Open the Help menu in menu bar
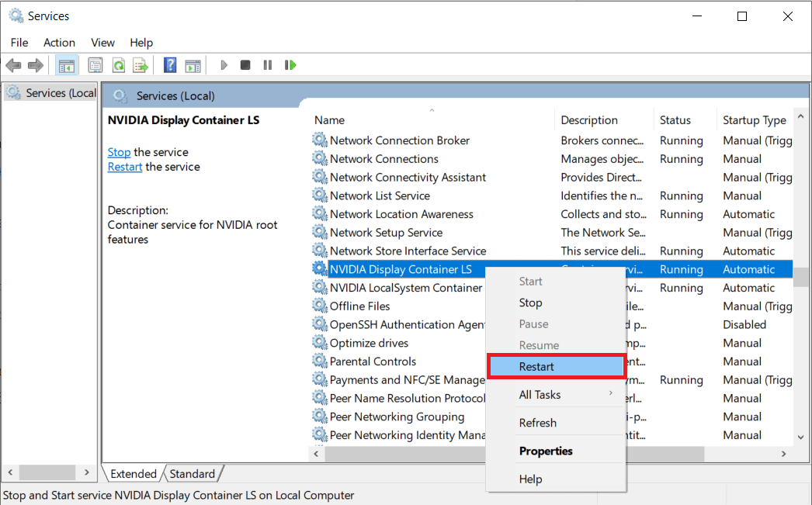 click(x=141, y=43)
